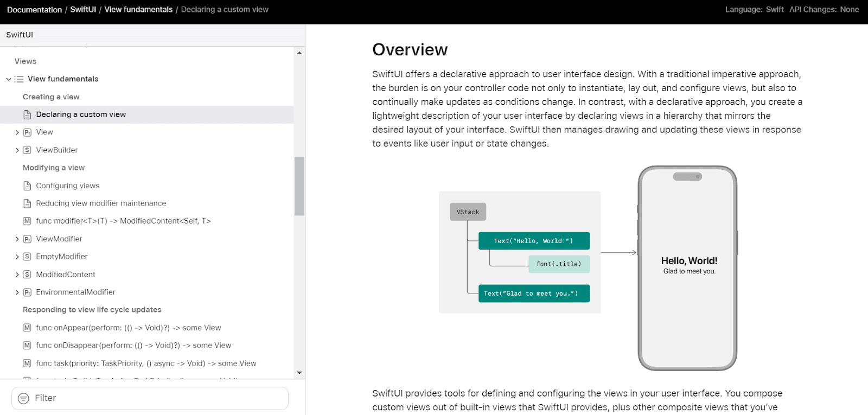Click the method icon for func modifier
The height and width of the screenshot is (415, 868).
tap(27, 221)
